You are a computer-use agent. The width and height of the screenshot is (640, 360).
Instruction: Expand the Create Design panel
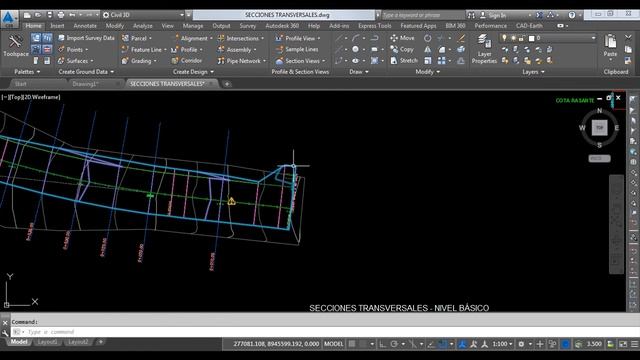coord(193,72)
